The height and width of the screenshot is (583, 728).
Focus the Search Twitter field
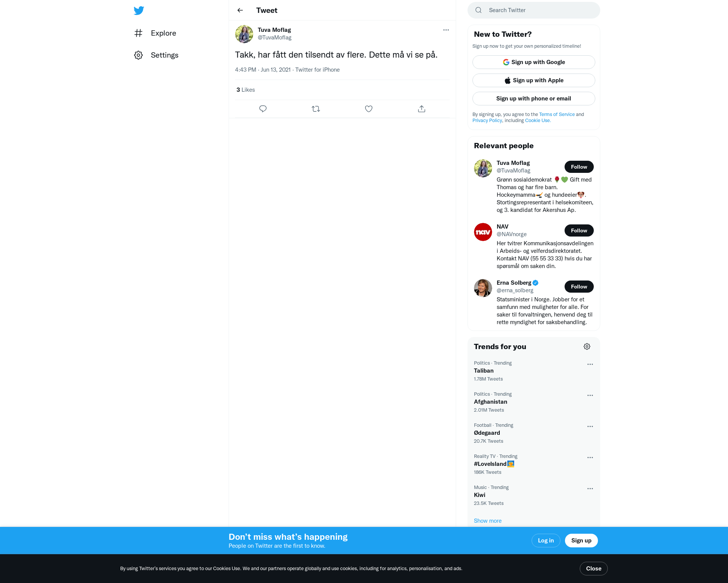click(534, 10)
